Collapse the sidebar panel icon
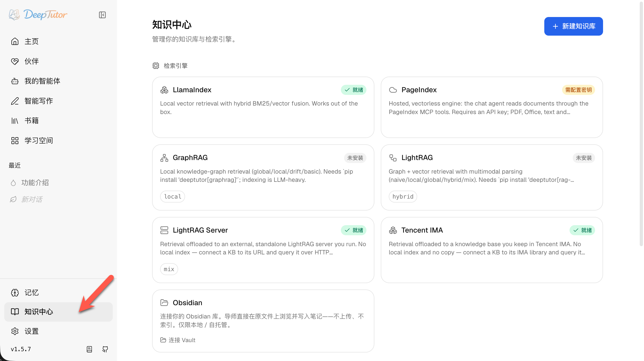Screen dimensions: 644x361 tap(102, 15)
